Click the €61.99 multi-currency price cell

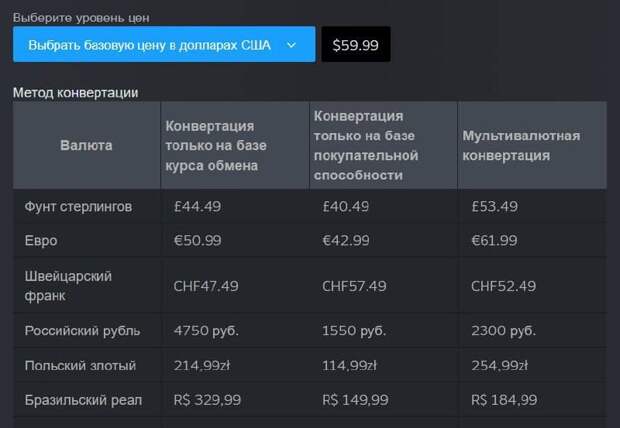(x=494, y=241)
